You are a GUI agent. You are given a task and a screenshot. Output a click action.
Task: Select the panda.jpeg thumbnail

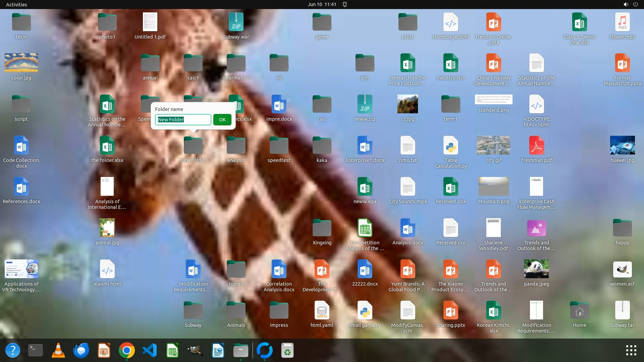(536, 269)
